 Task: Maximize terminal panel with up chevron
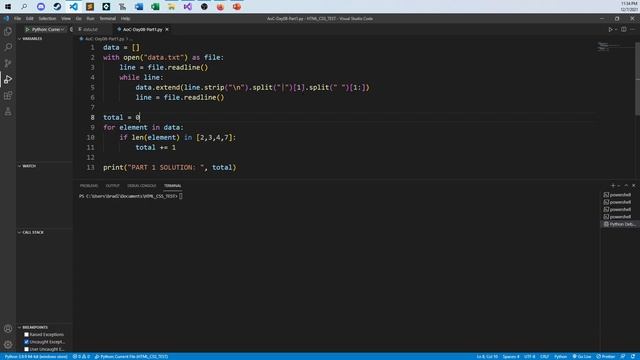click(626, 186)
